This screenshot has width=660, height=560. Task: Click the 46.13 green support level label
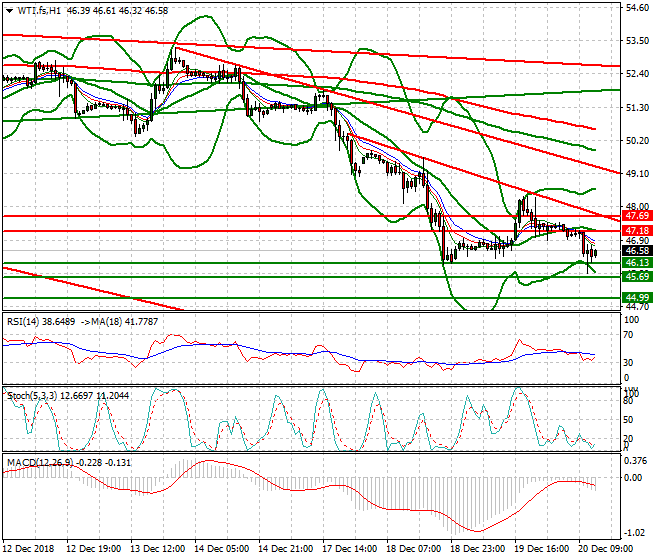pos(638,263)
